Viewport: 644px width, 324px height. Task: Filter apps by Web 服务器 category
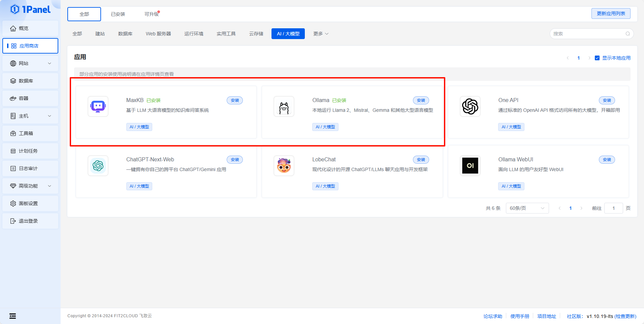pos(158,34)
